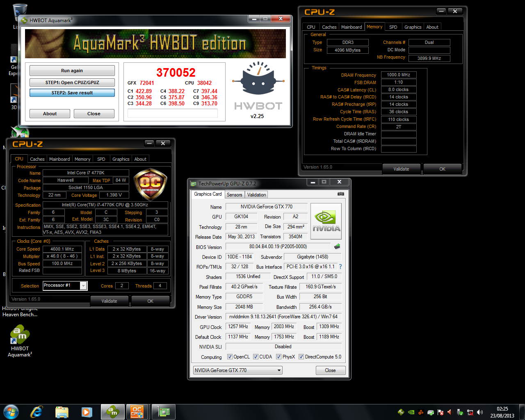Click Close button in Aquamark window

[94, 114]
